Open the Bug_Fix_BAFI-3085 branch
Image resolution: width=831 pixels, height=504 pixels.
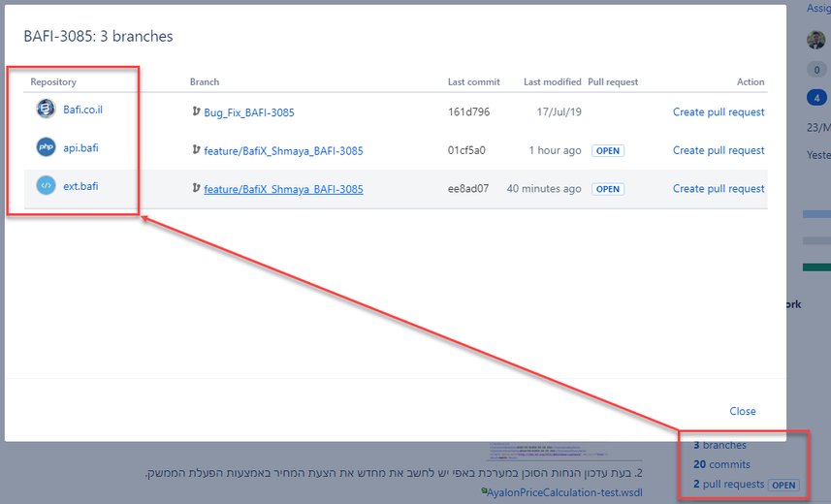(x=249, y=112)
